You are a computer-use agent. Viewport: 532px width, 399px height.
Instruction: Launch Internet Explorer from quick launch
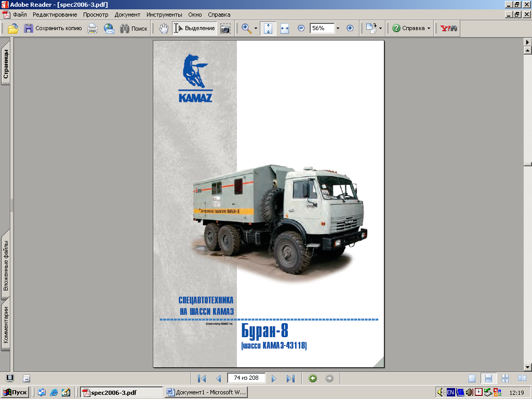(54, 393)
